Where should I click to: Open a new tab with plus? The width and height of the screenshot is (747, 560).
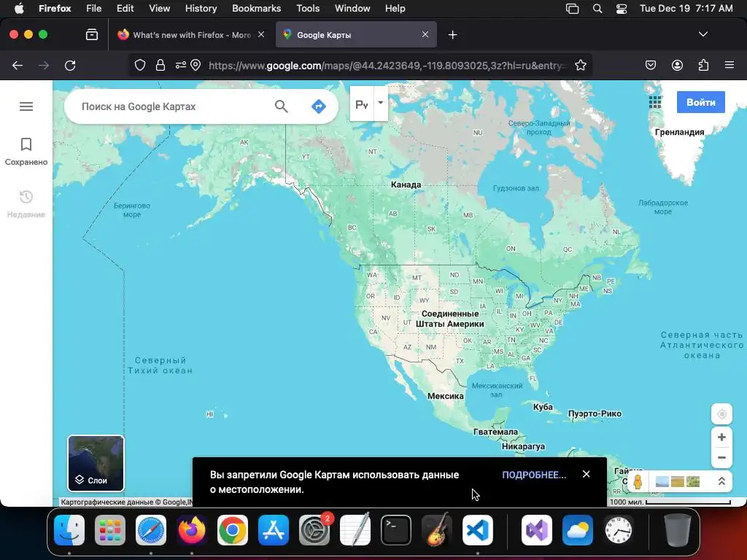point(452,35)
